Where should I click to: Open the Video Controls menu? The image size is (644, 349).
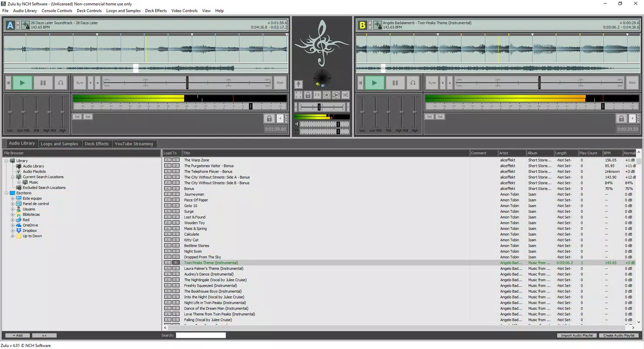pyautogui.click(x=184, y=10)
